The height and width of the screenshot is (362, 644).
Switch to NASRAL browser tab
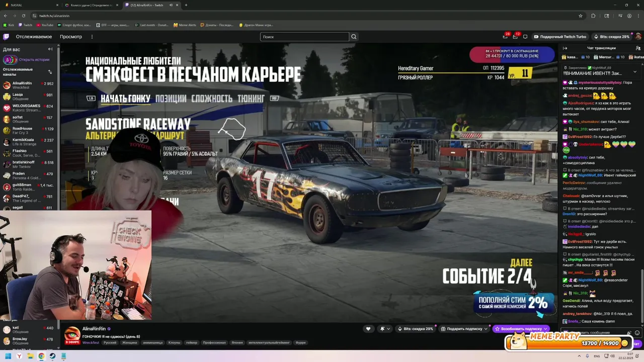pyautogui.click(x=30, y=5)
